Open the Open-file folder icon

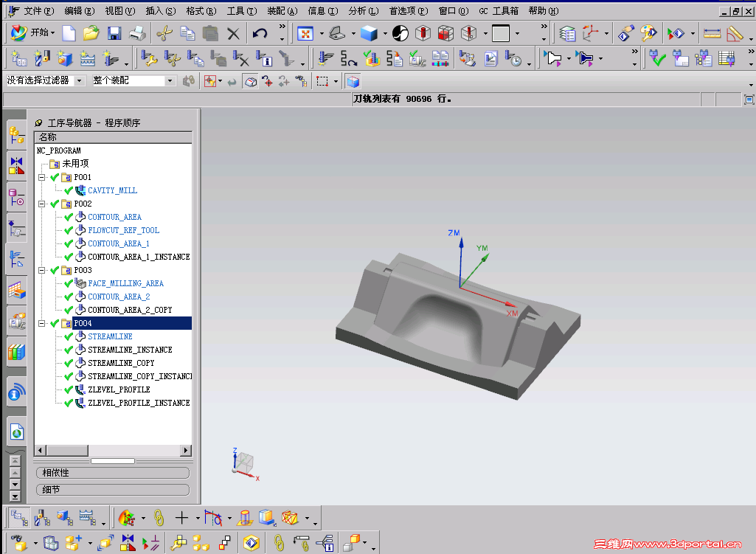(x=91, y=33)
